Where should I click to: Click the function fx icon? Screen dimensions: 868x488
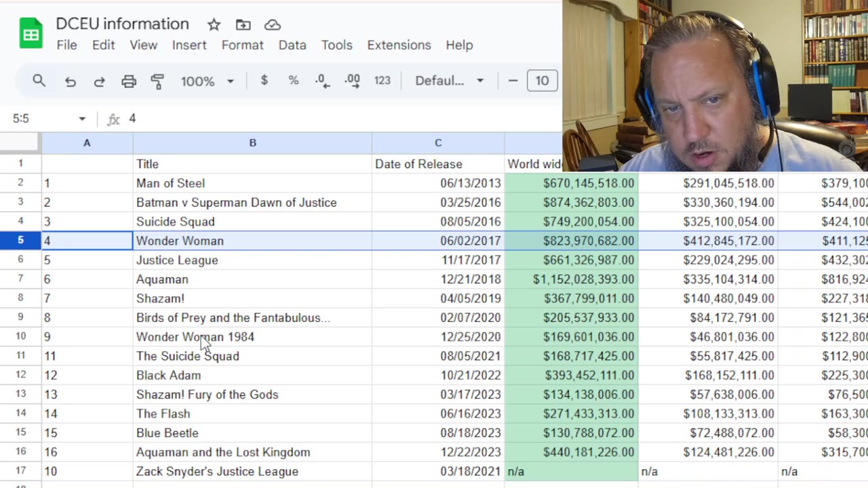(x=113, y=119)
